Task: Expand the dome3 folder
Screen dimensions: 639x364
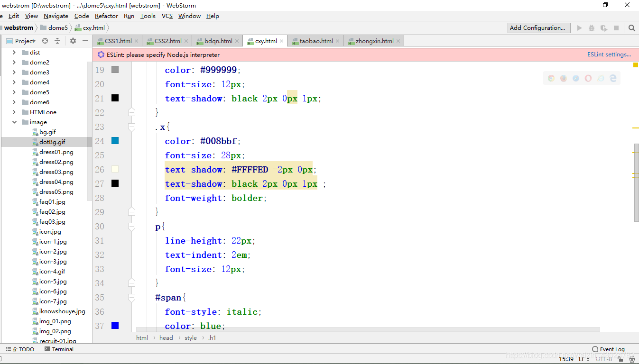Action: click(x=14, y=73)
